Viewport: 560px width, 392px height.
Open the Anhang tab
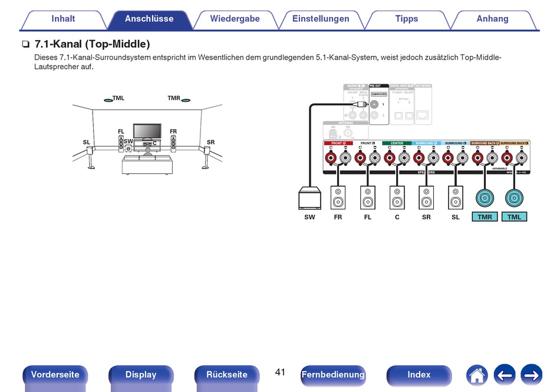point(492,19)
